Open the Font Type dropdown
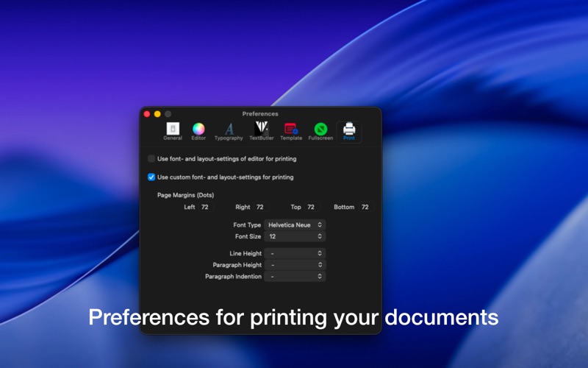Screen dimensions: 588x368 (295, 225)
